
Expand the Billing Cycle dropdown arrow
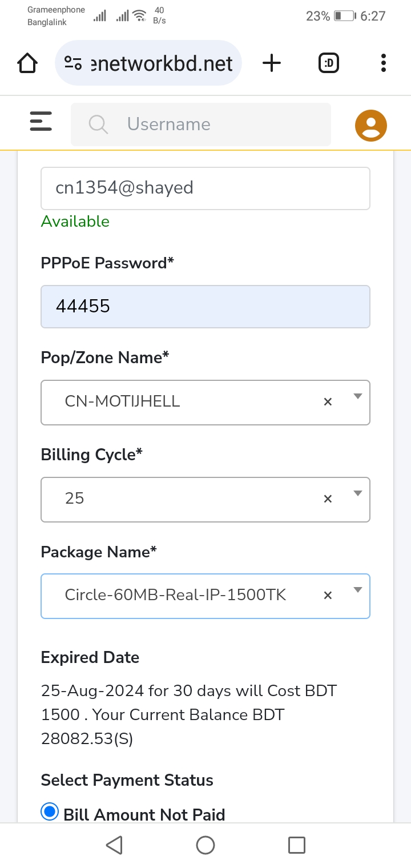point(358,493)
